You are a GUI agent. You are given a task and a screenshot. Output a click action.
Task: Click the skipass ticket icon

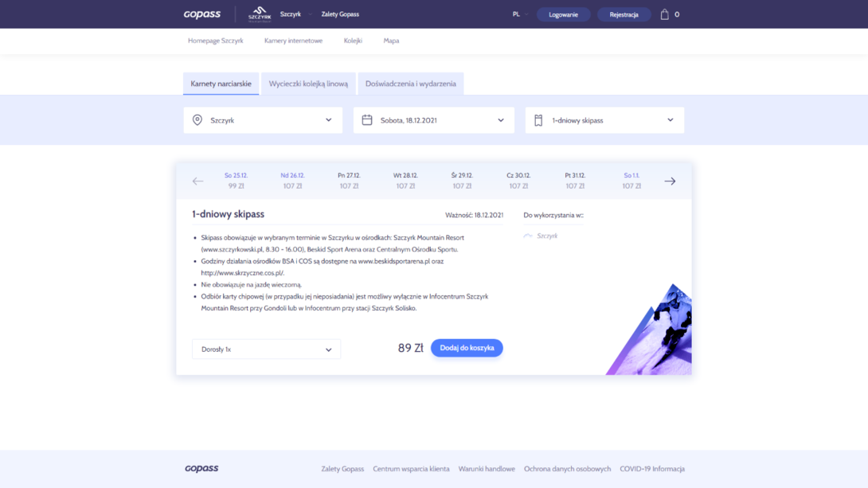pyautogui.click(x=538, y=120)
